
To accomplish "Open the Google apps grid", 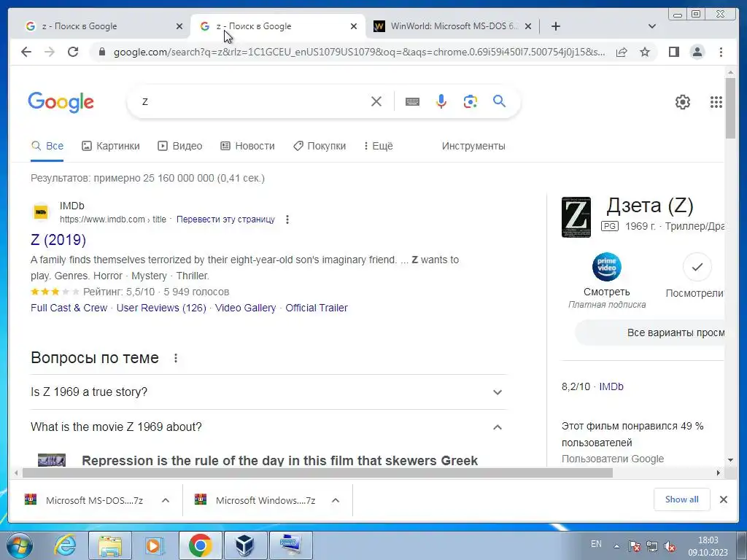I will [x=716, y=102].
